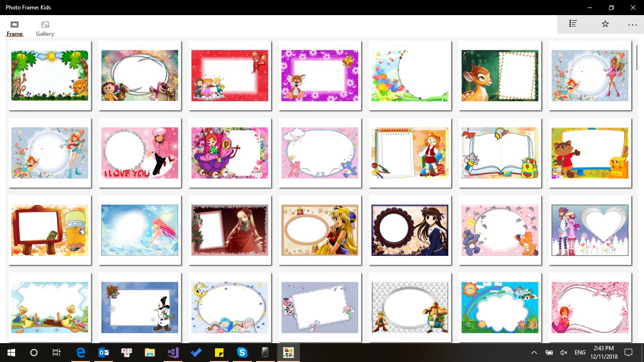Choose the yellow frame with raccoon
The height and width of the screenshot is (362, 644).
(x=590, y=153)
